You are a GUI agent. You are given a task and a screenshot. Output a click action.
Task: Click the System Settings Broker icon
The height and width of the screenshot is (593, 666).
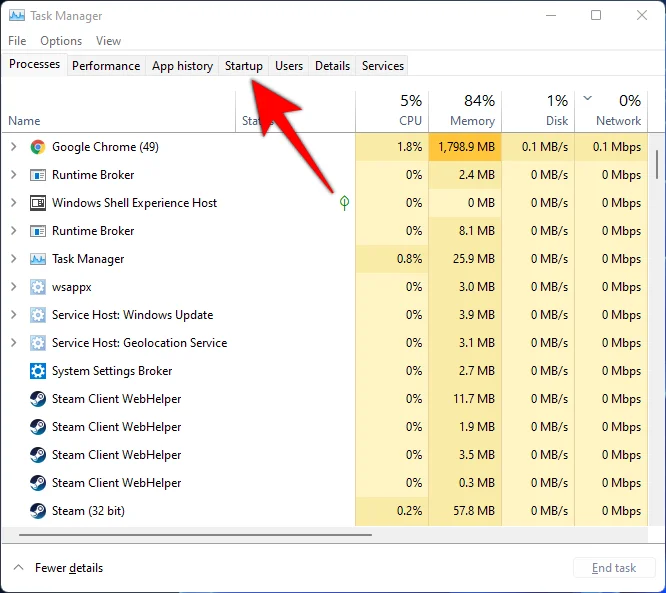click(38, 371)
